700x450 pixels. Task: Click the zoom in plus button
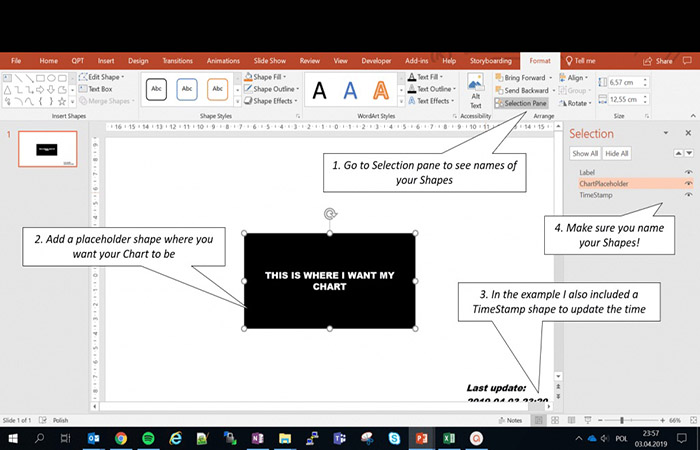pyautogui.click(x=662, y=420)
